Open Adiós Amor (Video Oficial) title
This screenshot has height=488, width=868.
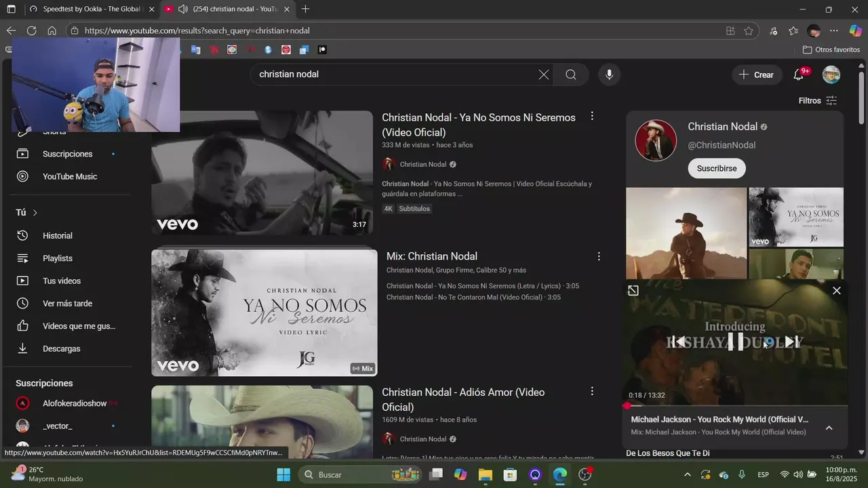coord(463,399)
